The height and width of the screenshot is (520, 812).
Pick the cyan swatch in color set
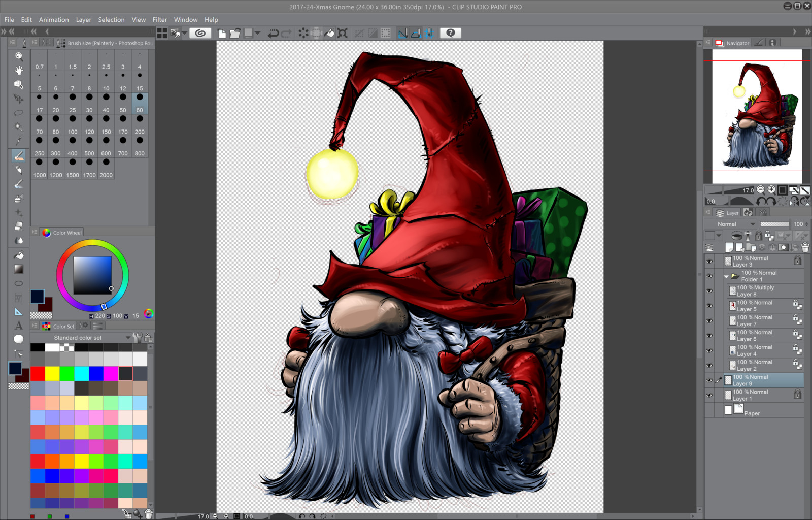[x=82, y=373]
